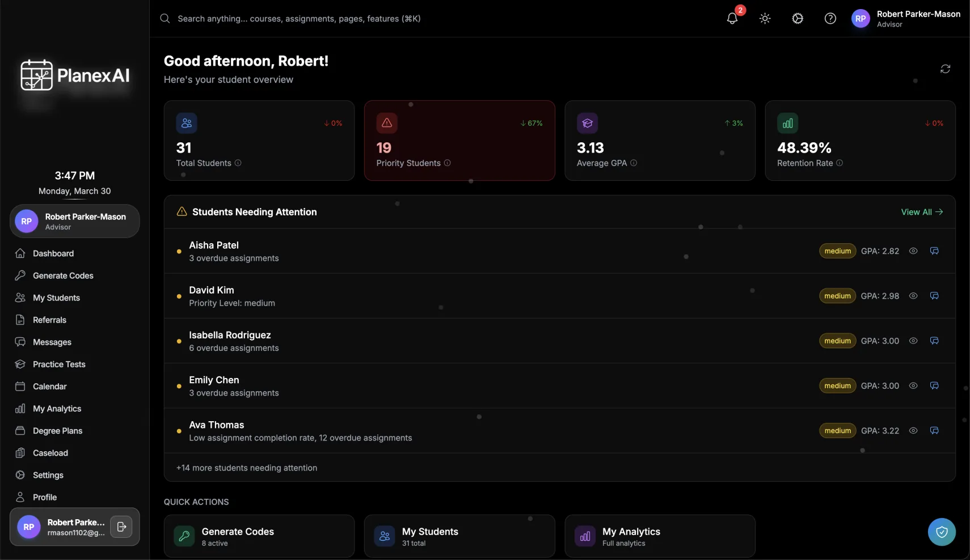Message David Kim via chat icon
The height and width of the screenshot is (560, 970).
pyautogui.click(x=934, y=296)
